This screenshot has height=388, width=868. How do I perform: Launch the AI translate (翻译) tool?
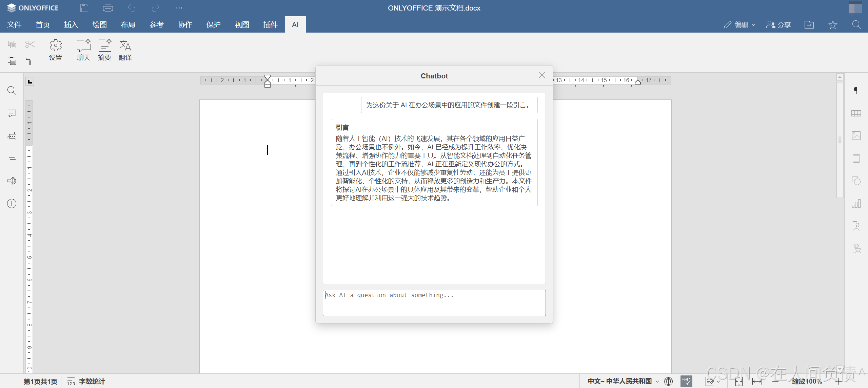coord(125,50)
